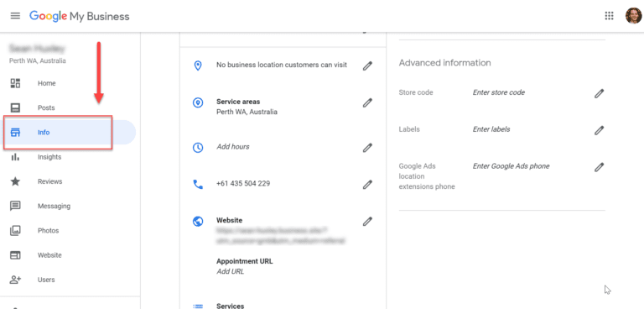Click the Posts sidebar icon
The width and height of the screenshot is (644, 309).
coord(15,107)
